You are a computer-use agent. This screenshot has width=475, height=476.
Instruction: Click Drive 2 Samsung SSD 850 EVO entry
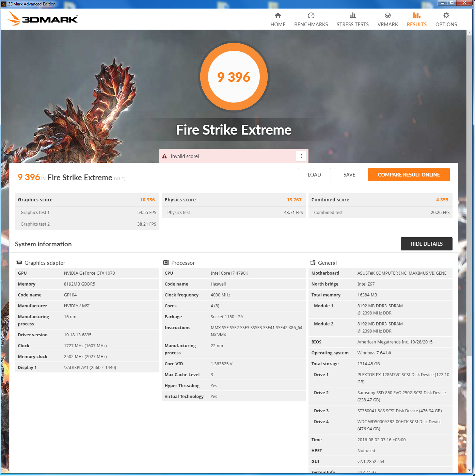402,396
